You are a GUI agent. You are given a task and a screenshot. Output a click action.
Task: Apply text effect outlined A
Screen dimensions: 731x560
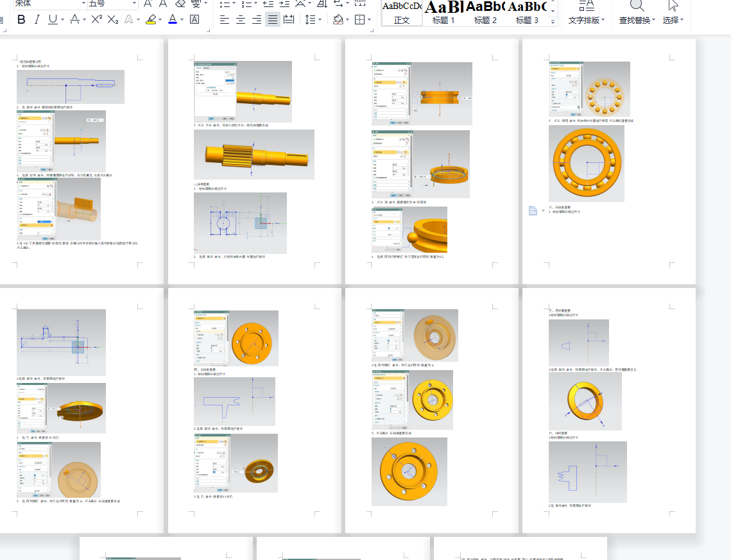(x=128, y=20)
